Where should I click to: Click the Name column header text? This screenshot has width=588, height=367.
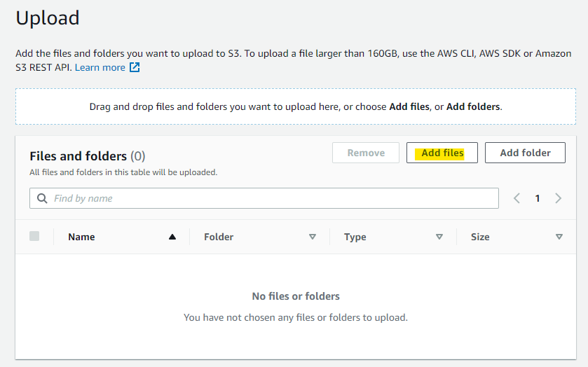tap(81, 237)
